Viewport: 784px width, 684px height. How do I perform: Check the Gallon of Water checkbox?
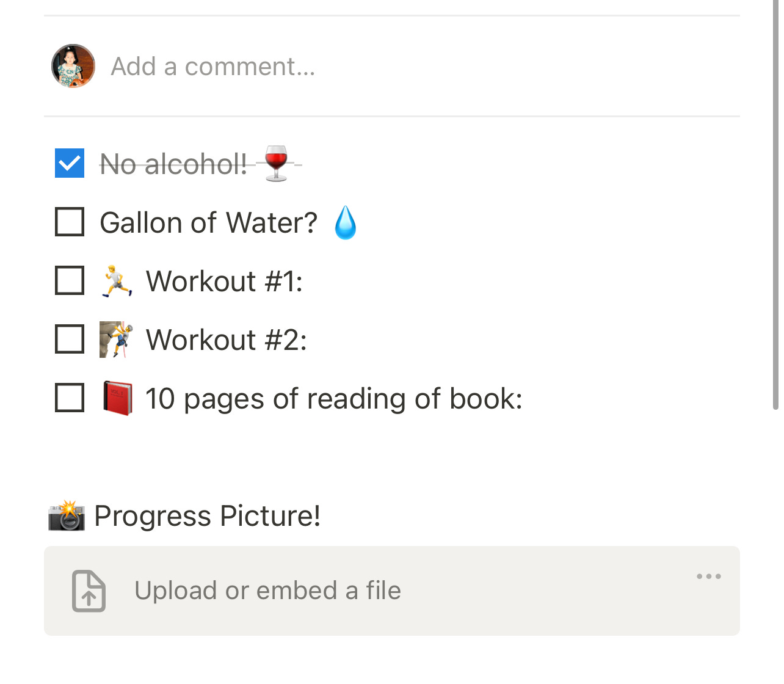click(x=70, y=222)
